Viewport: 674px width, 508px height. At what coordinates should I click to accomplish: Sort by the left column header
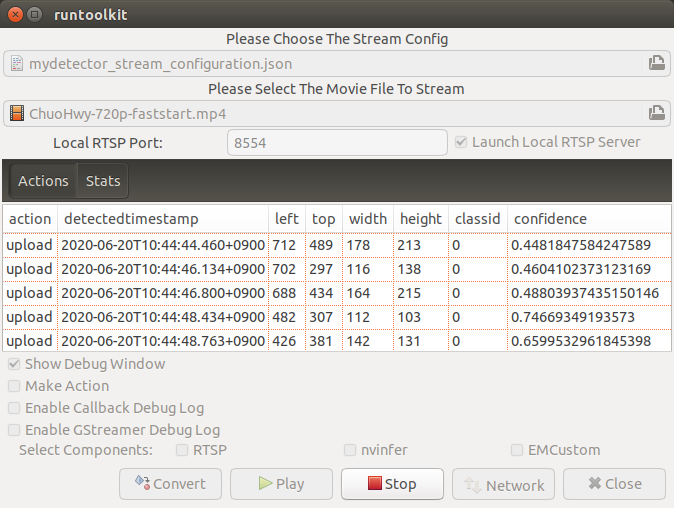[x=287, y=219]
